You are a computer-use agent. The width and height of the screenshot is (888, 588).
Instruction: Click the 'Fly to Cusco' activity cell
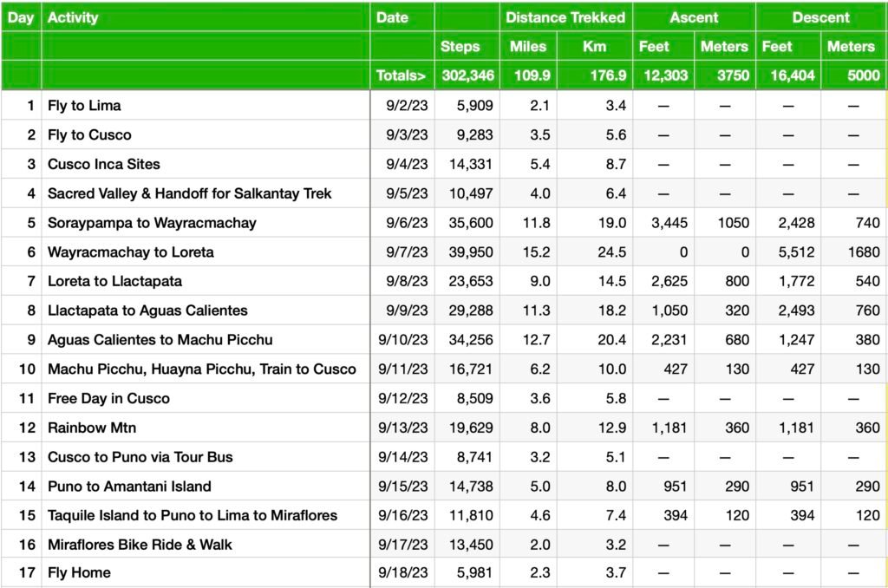click(x=206, y=134)
